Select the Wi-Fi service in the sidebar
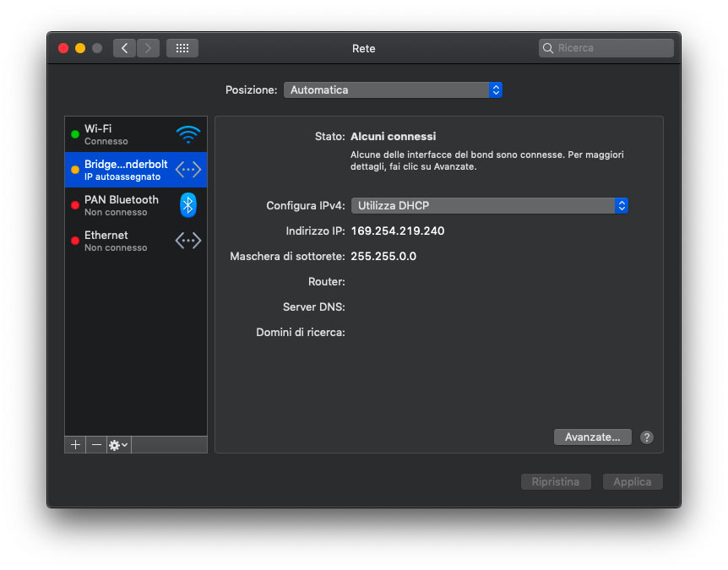This screenshot has height=570, width=728. click(x=136, y=134)
